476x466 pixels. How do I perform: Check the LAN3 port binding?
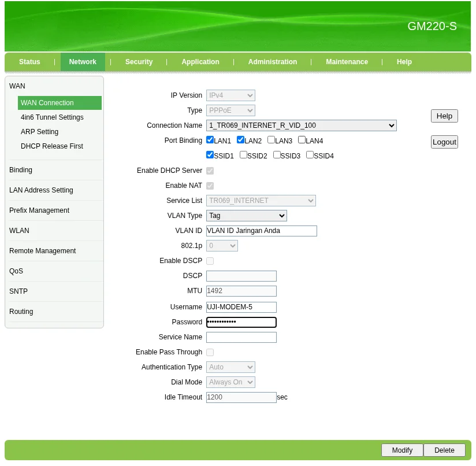(271, 140)
